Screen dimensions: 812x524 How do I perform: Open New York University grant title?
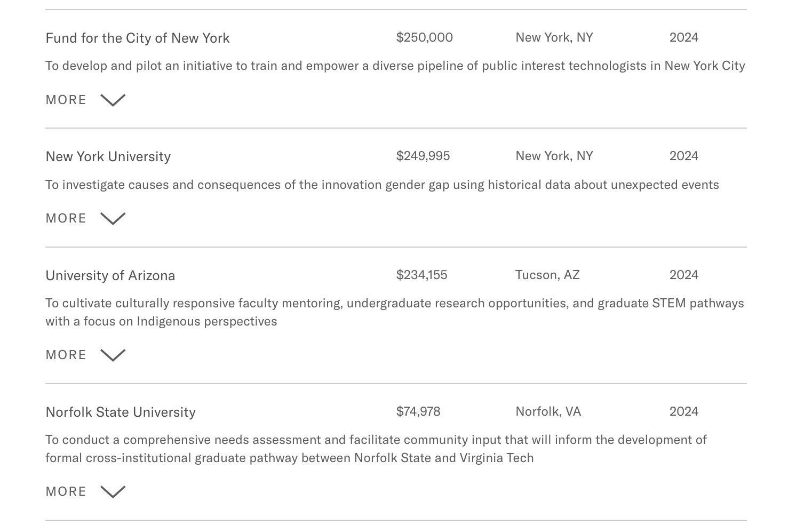click(108, 156)
